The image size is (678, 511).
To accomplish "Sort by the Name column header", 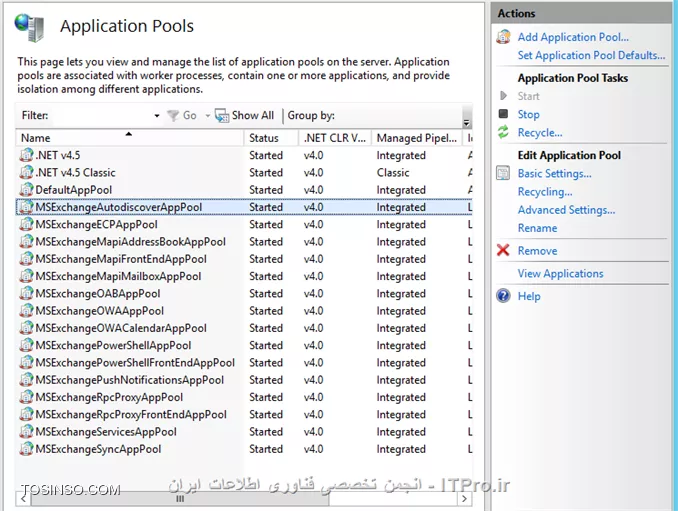I will (130, 138).
